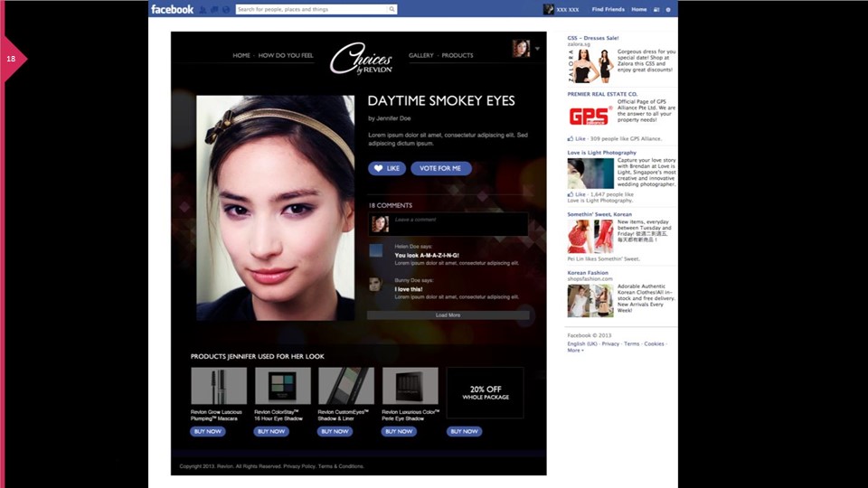Open Korean Fashion ad title
Screen dimensions: 868x488
point(588,273)
